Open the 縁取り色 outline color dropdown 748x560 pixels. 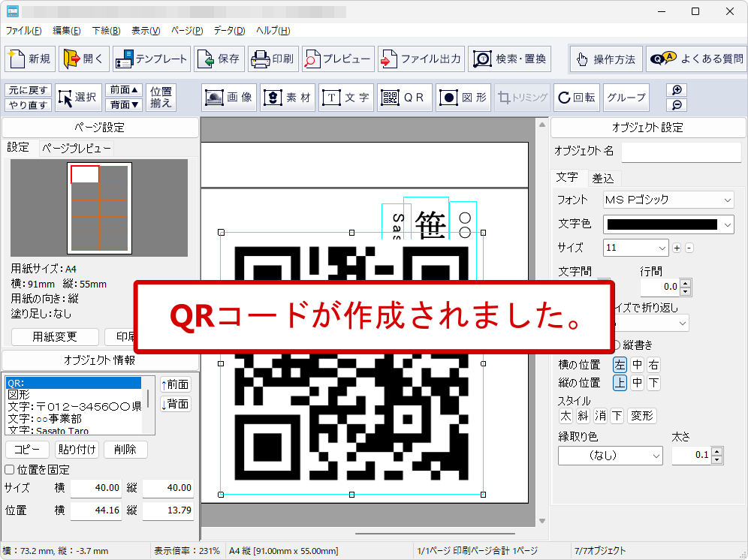(656, 456)
